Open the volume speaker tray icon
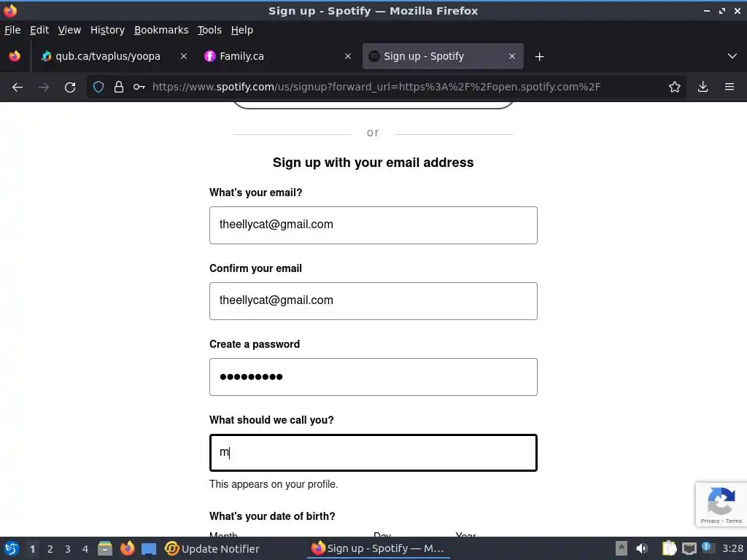 [x=642, y=548]
